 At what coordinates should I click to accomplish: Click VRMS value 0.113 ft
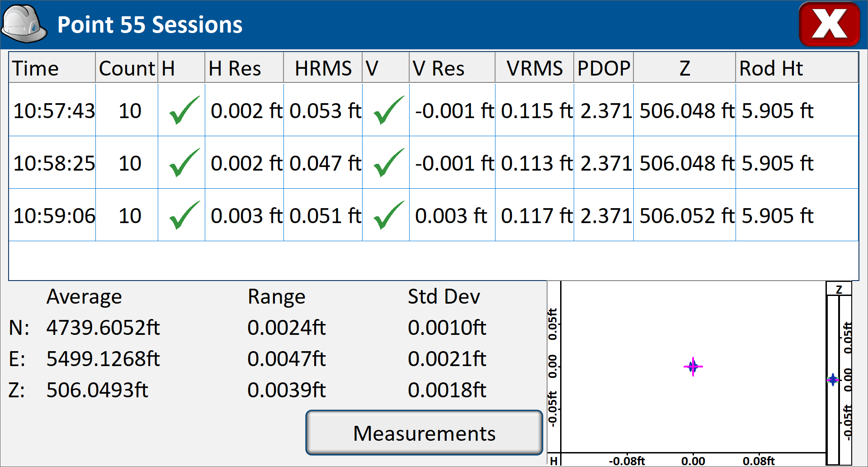[537, 163]
